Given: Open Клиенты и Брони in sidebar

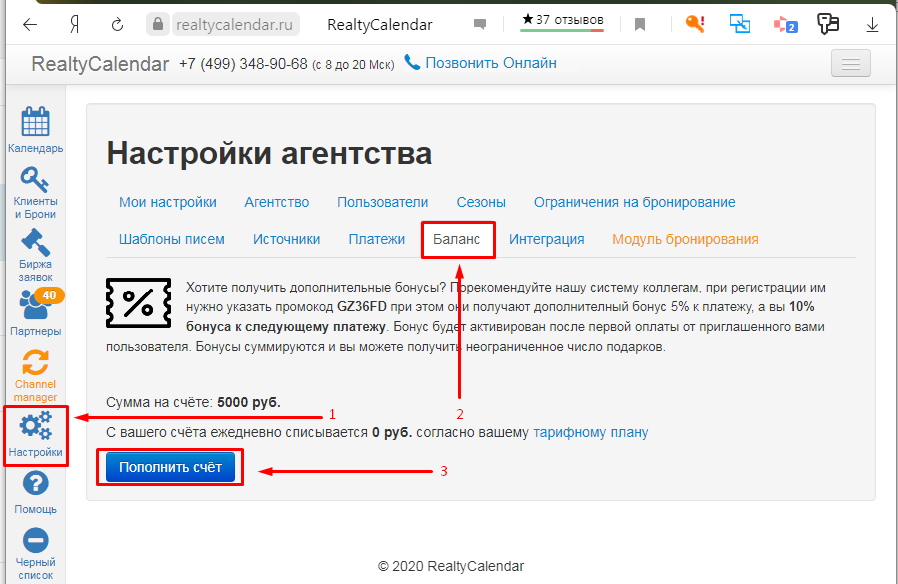Looking at the screenshot, I should (x=36, y=193).
